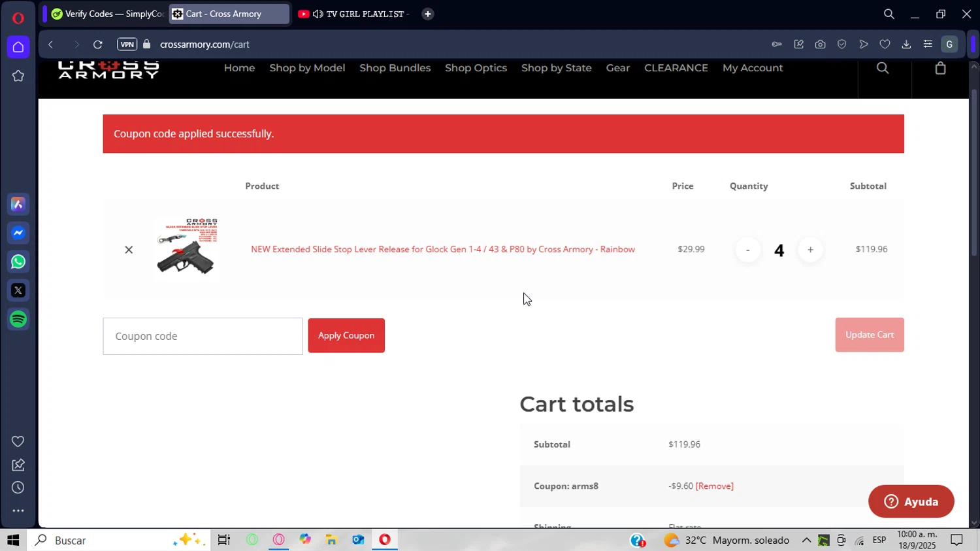Screen dimensions: 980x551
Task: Open X (Twitter) sidebar icon
Action: pos(18,291)
